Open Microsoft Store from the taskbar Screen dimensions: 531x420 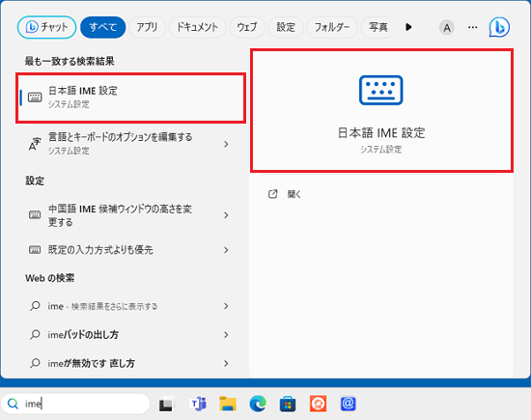288,404
